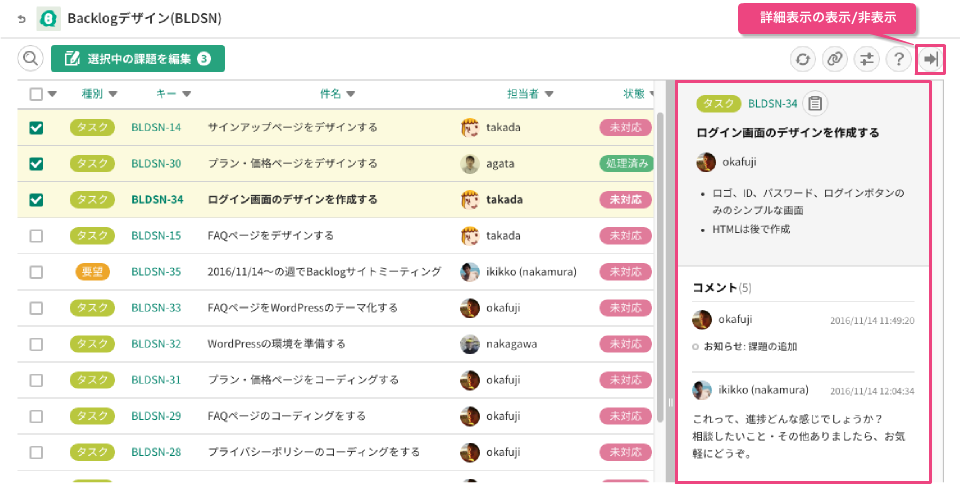Viewport: 960px width, 484px height.
Task: Open issue link BLDSN-35
Action: pyautogui.click(x=156, y=272)
